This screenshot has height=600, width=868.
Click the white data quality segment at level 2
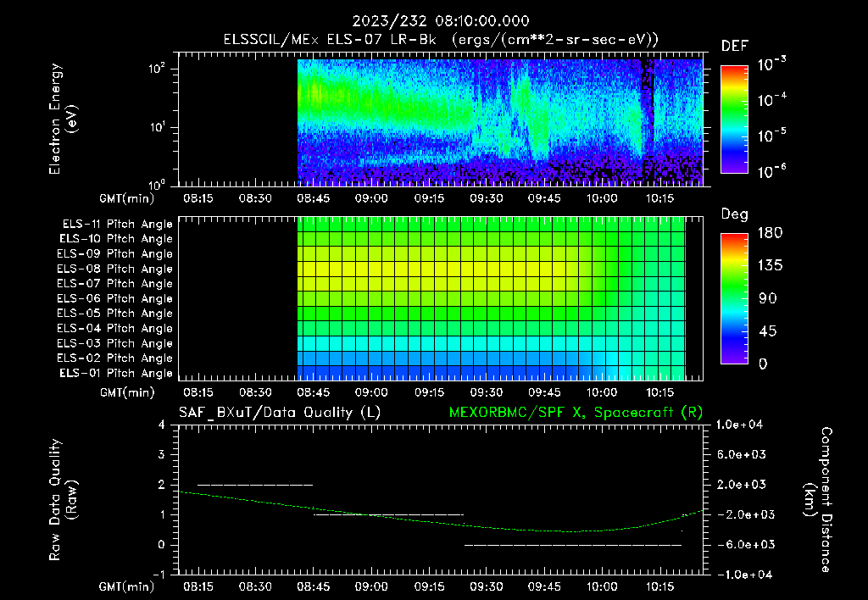pyautogui.click(x=255, y=485)
